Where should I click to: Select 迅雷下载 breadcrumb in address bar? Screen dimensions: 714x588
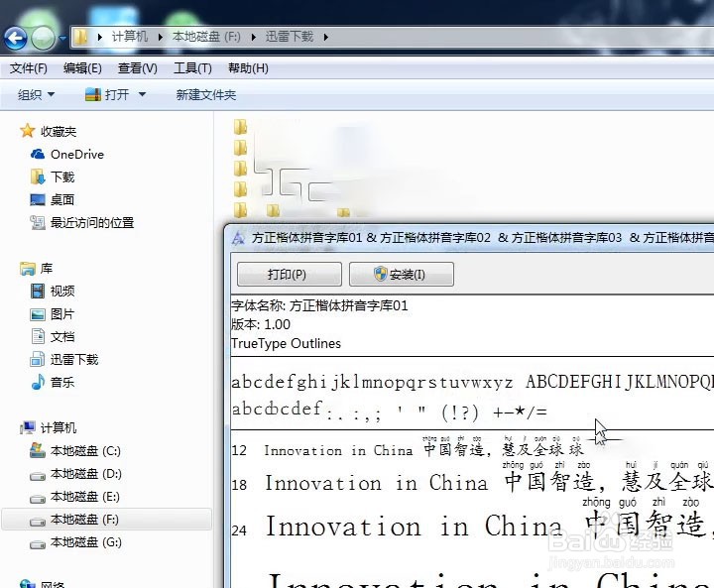pos(290,37)
